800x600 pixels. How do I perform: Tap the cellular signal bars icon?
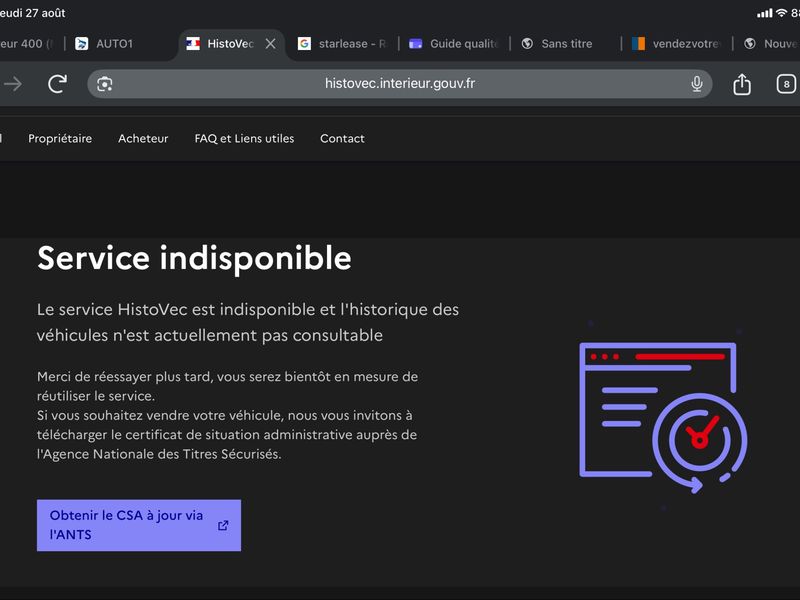click(764, 13)
